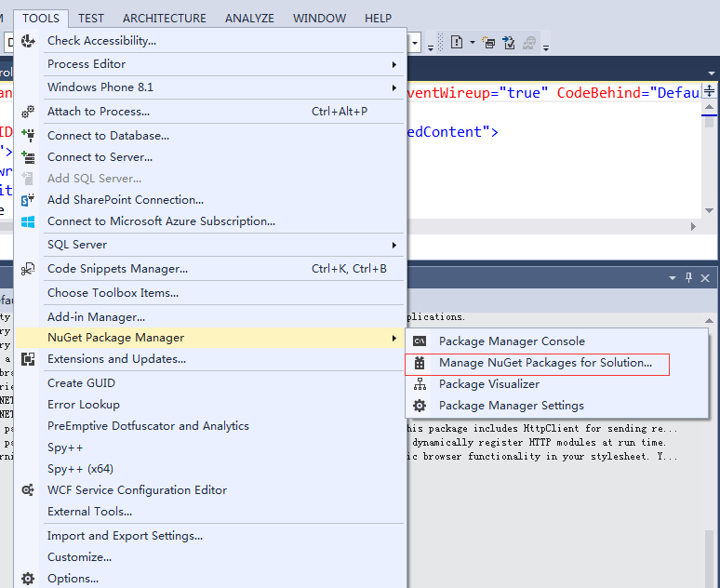Image resolution: width=720 pixels, height=588 pixels.
Task: Click the Connect to Database plug icon
Action: pos(28,136)
